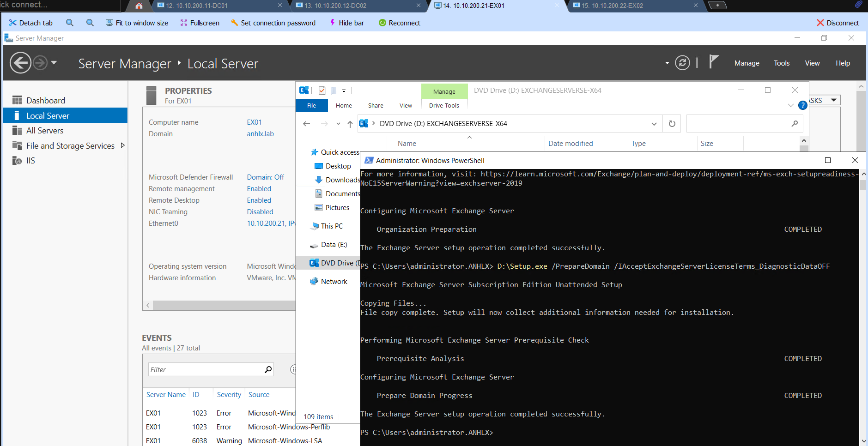
Task: Click computer name link EX01
Action: point(254,122)
